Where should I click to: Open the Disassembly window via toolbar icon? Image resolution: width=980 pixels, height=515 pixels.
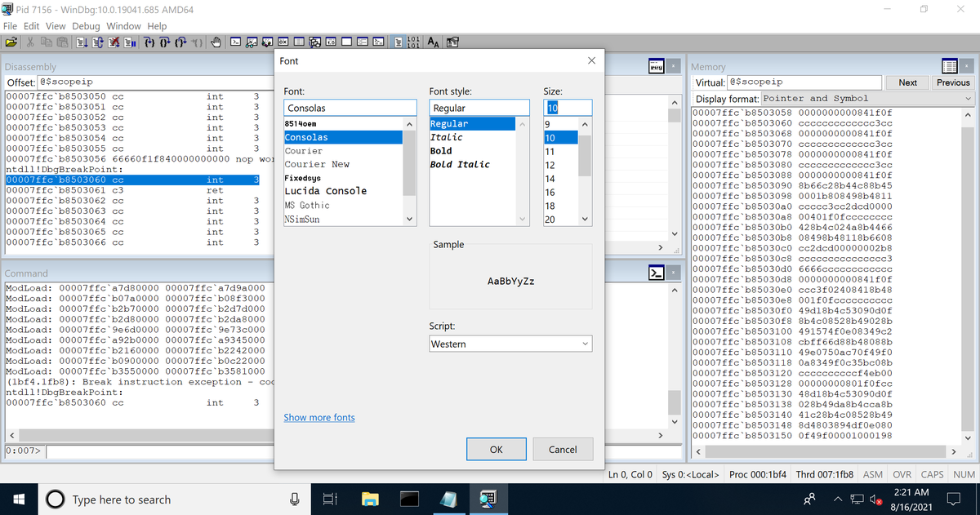(331, 42)
